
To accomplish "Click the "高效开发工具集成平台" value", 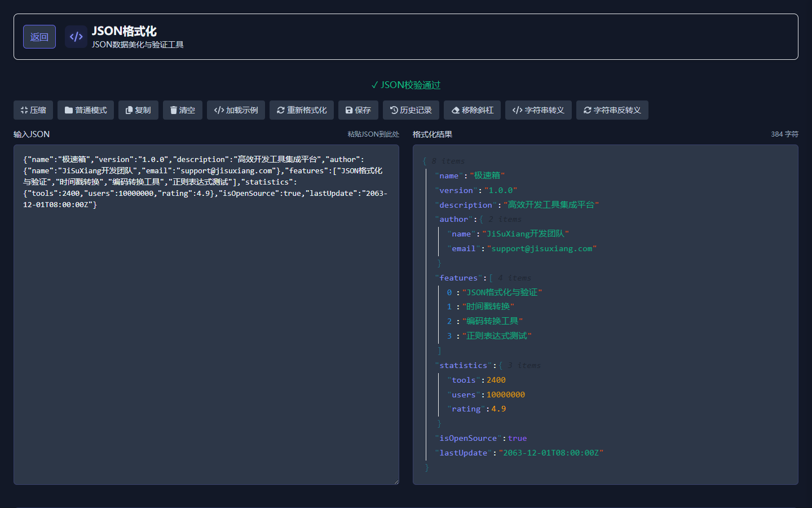I will pyautogui.click(x=551, y=205).
